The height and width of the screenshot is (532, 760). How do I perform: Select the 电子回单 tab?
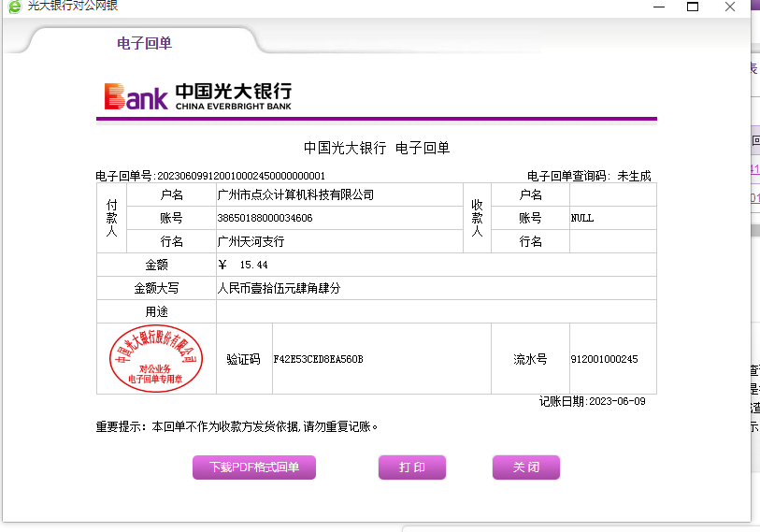pyautogui.click(x=144, y=43)
